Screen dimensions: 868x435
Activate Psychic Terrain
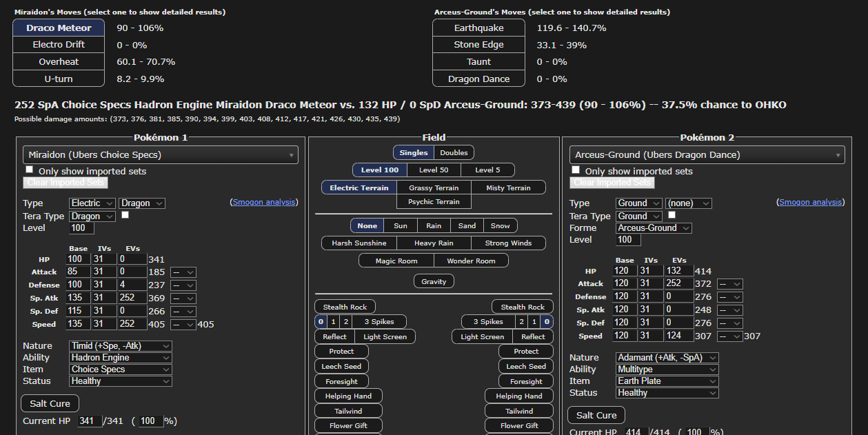pyautogui.click(x=434, y=202)
